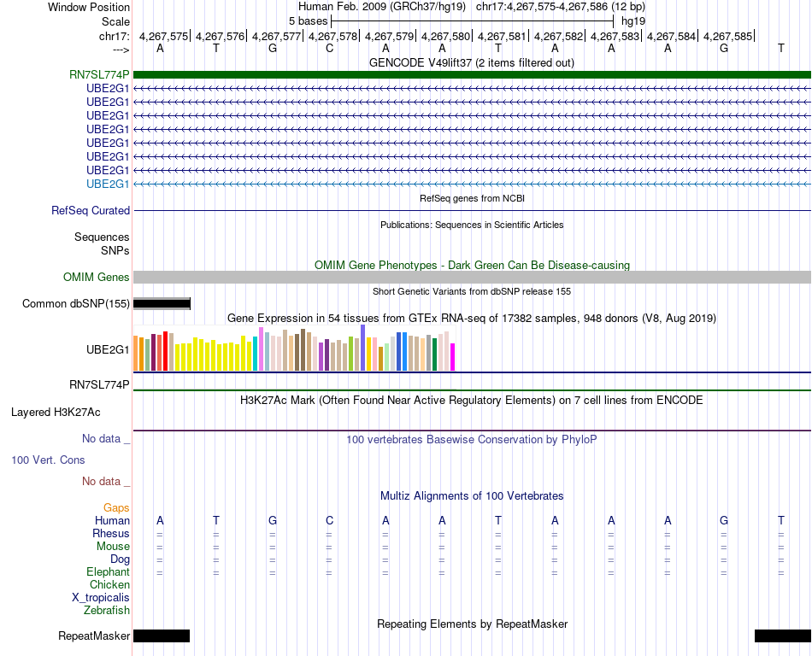Select the Elephant alignment row label
This screenshot has height=656, width=812.
(x=108, y=571)
